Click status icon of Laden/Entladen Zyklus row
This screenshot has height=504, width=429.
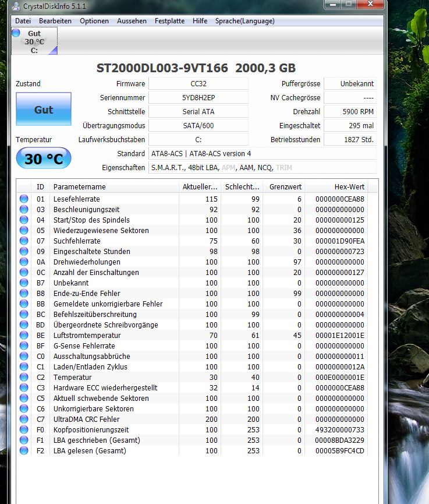[24, 366]
